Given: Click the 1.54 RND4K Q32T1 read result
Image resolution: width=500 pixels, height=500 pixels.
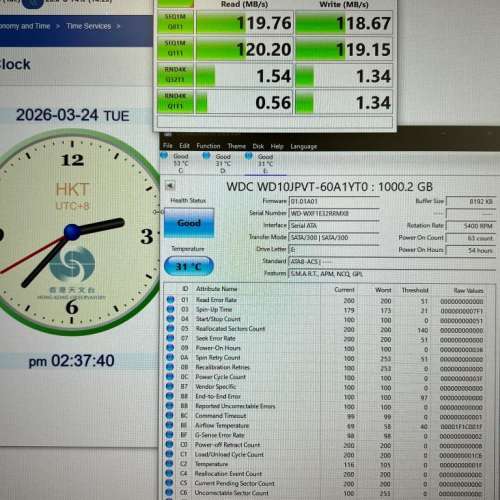Looking at the screenshot, I should (245, 76).
